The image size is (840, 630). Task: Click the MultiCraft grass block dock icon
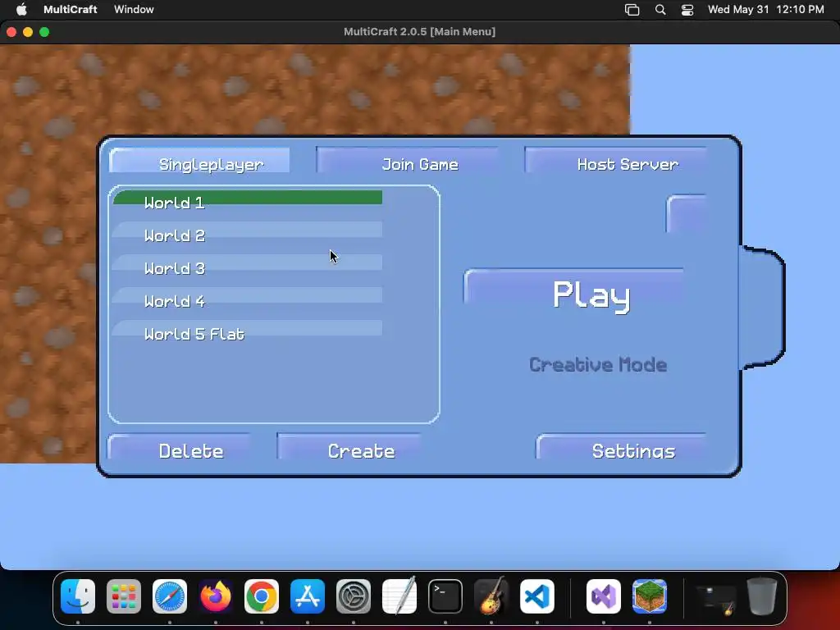pyautogui.click(x=650, y=596)
